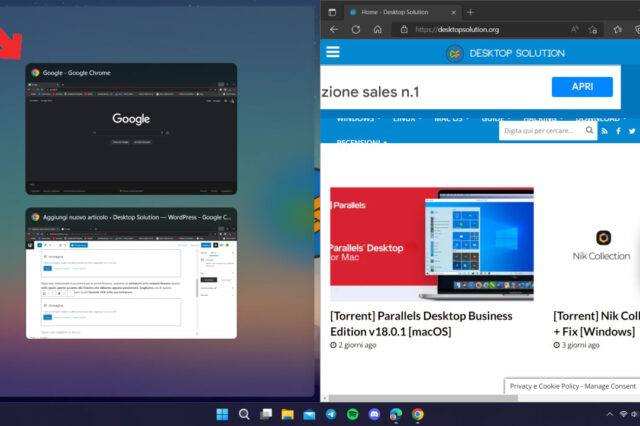This screenshot has height=426, width=640.
Task: Open the Edge Favorites list
Action: [618, 29]
